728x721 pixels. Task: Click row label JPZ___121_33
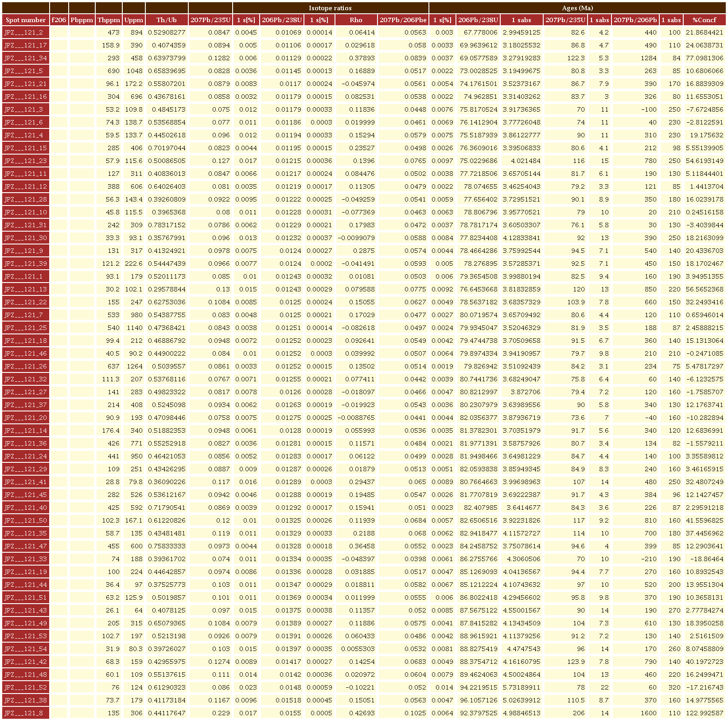coord(25,559)
